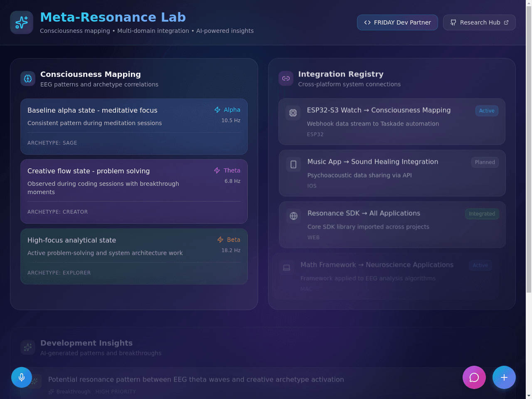Click the Integration Registry heading
This screenshot has height=399, width=532.
[341, 74]
